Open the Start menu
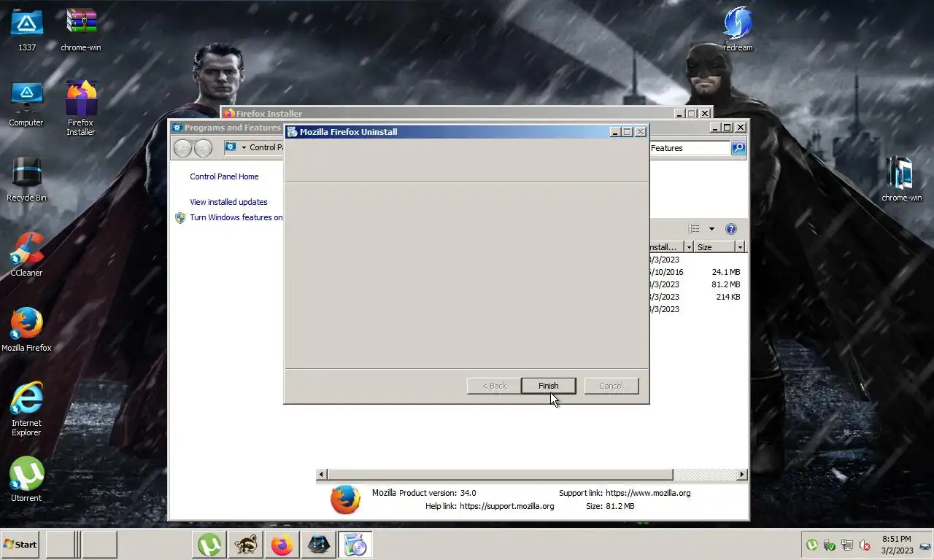 coord(20,545)
